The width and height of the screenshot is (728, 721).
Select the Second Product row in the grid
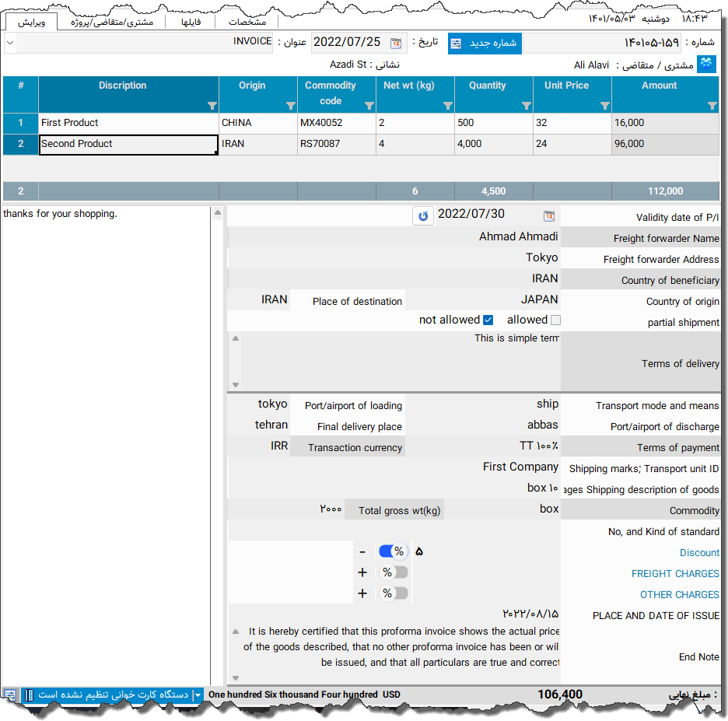pyautogui.click(x=128, y=144)
